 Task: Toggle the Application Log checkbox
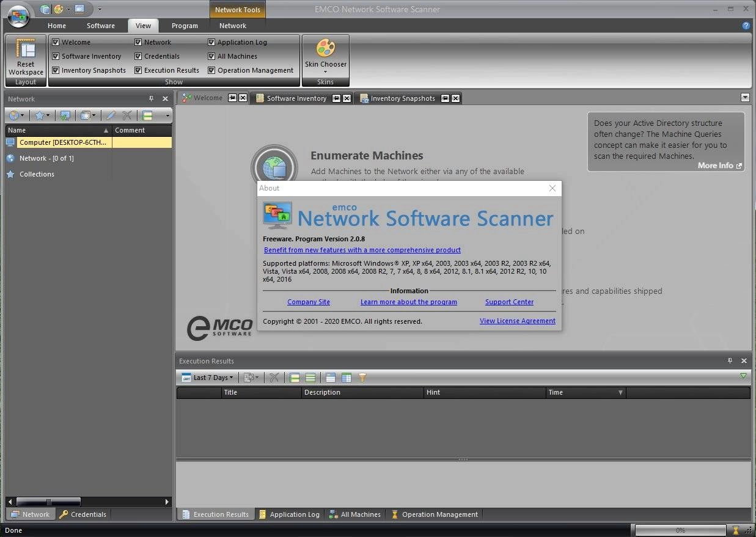pos(211,42)
